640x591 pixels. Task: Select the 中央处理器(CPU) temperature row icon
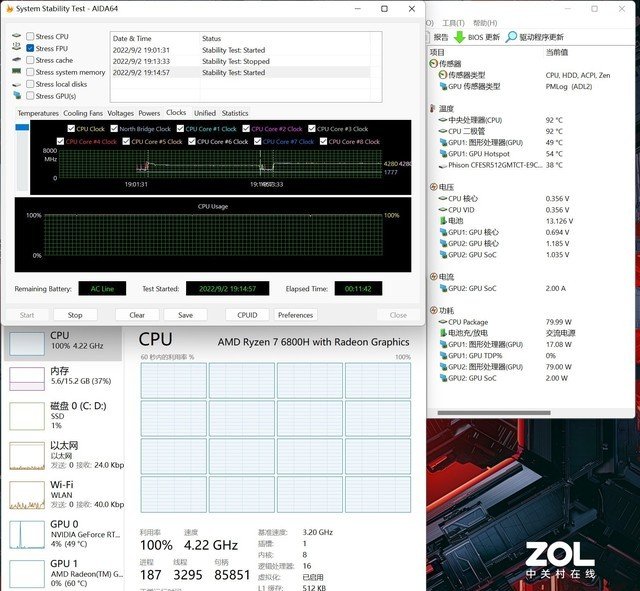pos(442,120)
